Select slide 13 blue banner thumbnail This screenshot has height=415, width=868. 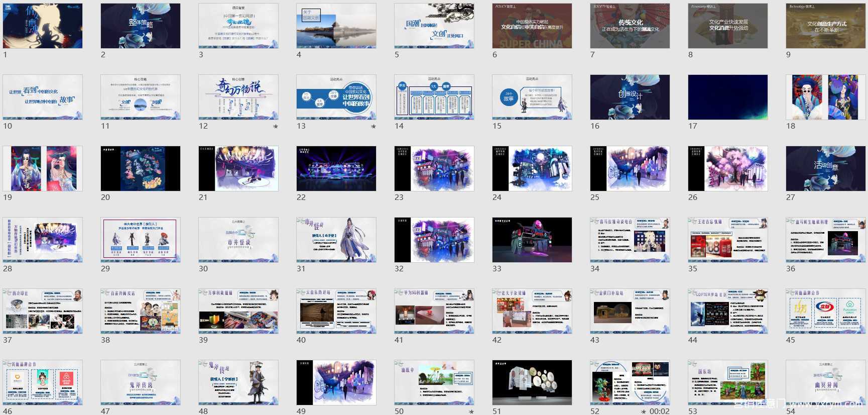[x=336, y=97]
